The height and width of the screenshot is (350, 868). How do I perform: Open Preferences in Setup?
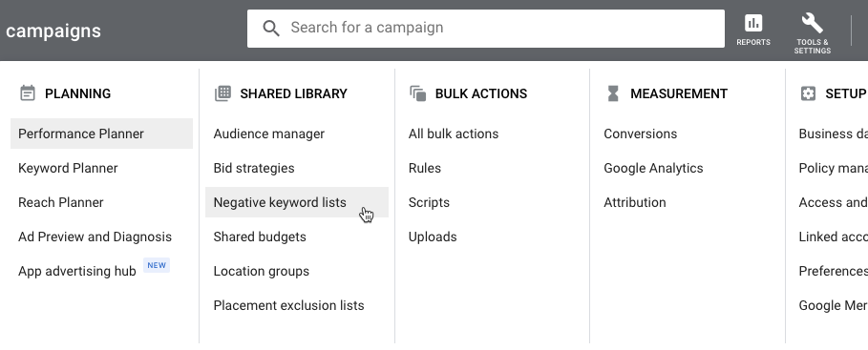point(833,271)
